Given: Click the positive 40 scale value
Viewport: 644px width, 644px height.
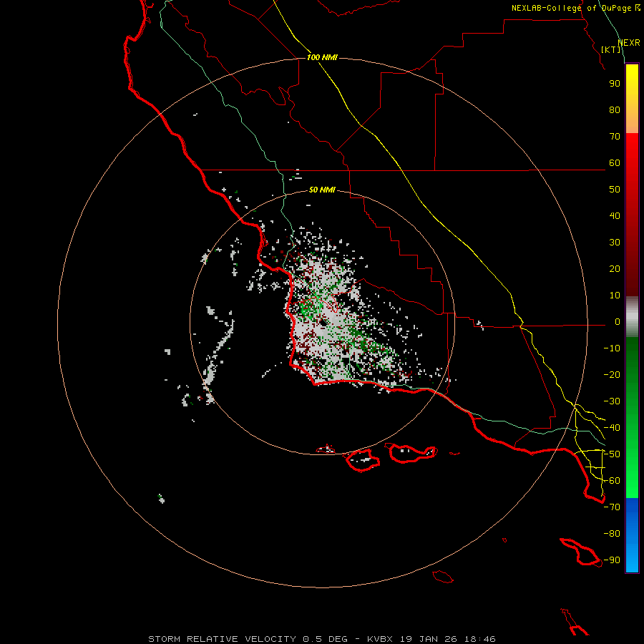Looking at the screenshot, I should tap(615, 216).
